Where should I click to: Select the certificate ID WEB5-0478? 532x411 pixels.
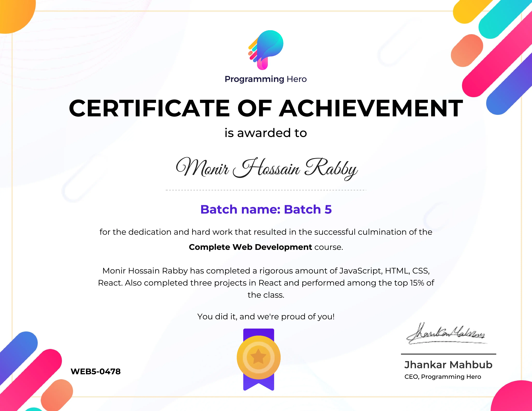[96, 371]
